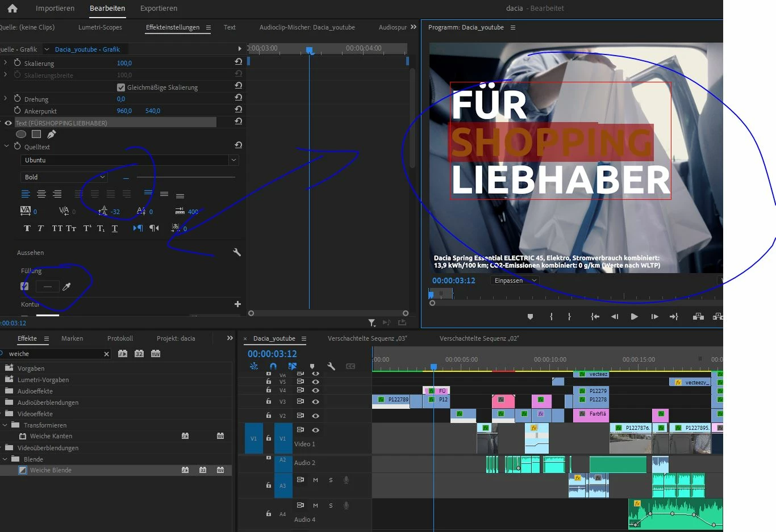Enable faux bold text style
Image resolution: width=776 pixels, height=532 pixels.
coord(27,228)
